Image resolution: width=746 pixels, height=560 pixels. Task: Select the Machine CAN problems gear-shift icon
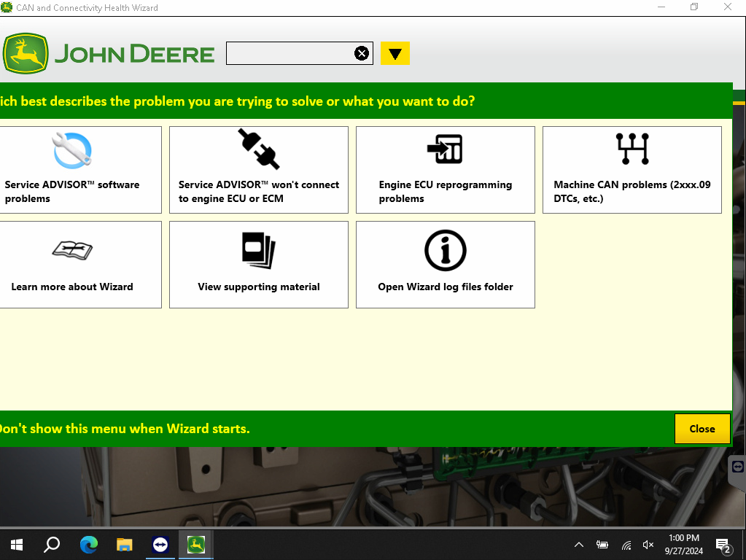pyautogui.click(x=632, y=149)
